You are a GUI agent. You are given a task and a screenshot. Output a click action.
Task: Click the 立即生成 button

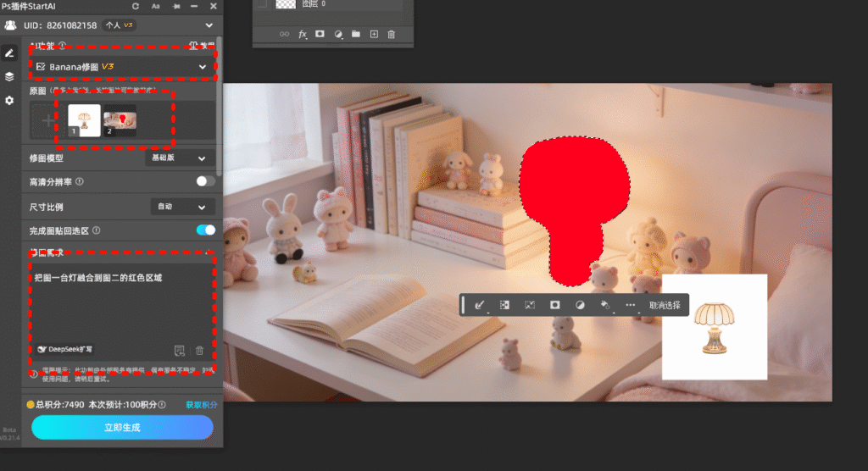point(122,428)
